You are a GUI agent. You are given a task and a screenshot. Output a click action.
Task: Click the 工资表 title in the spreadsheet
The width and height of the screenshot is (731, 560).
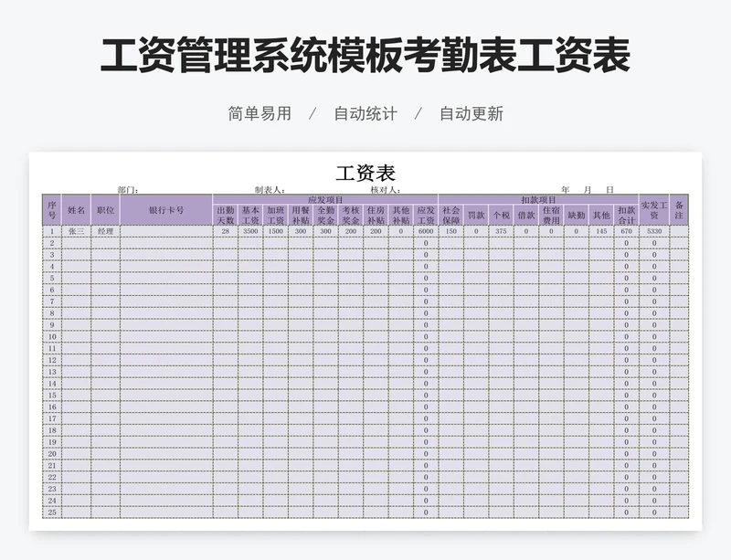[365, 174]
